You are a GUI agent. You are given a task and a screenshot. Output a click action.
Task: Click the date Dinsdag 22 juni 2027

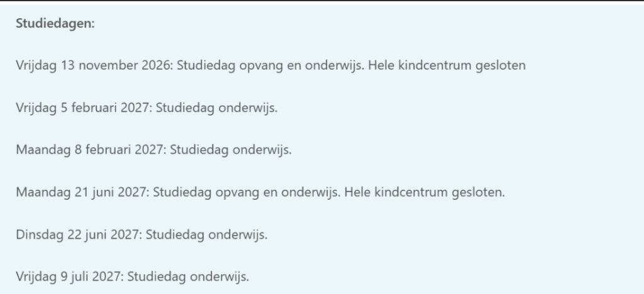point(79,234)
